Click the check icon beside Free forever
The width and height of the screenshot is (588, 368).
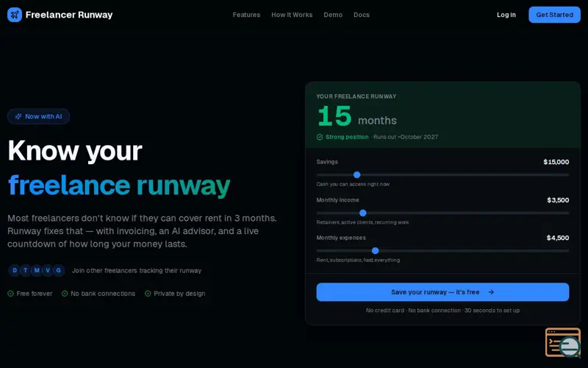10,294
